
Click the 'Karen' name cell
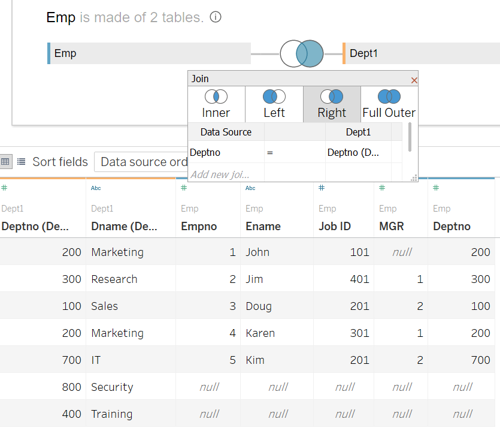pyautogui.click(x=260, y=333)
